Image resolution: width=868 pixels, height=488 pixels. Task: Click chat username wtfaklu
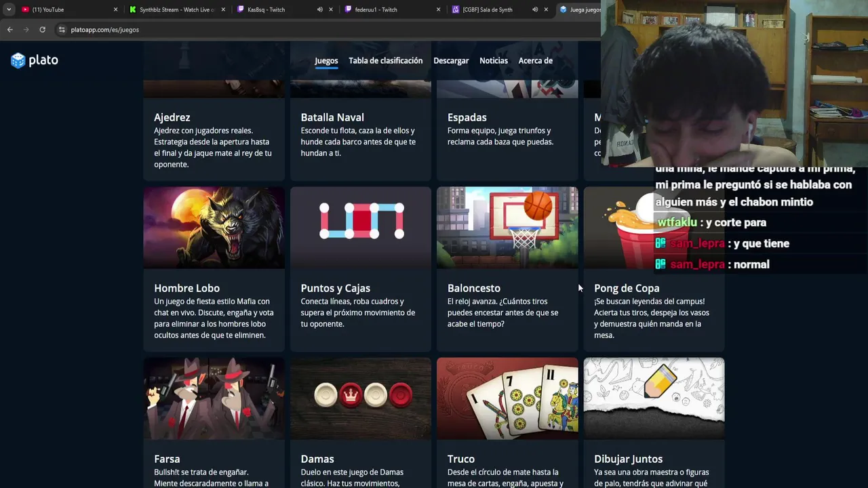677,222
